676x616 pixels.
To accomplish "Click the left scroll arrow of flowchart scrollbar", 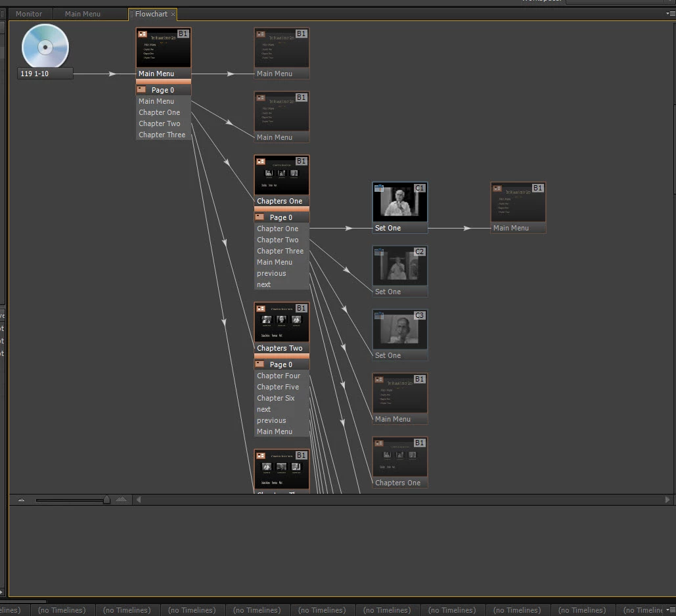I will pyautogui.click(x=139, y=500).
